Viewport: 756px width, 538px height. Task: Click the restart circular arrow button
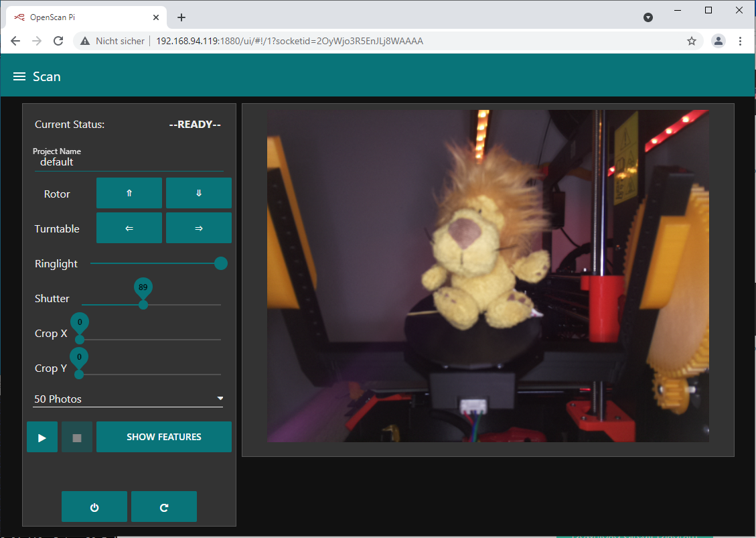(x=164, y=507)
